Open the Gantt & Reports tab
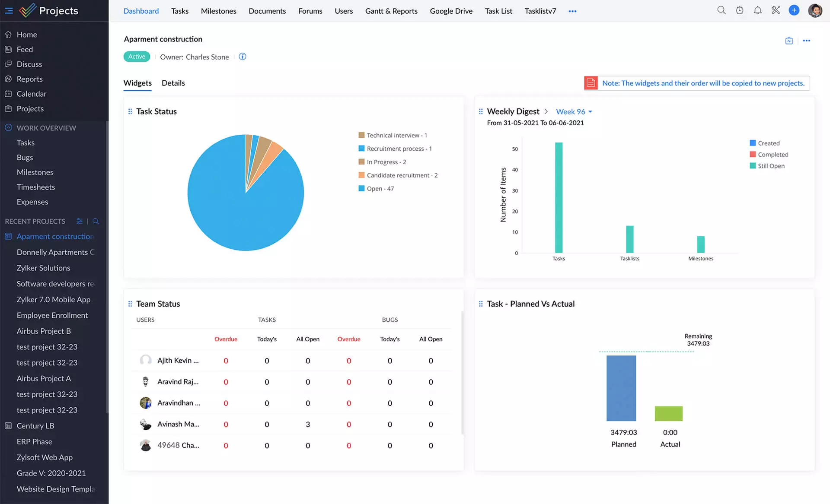 tap(391, 11)
